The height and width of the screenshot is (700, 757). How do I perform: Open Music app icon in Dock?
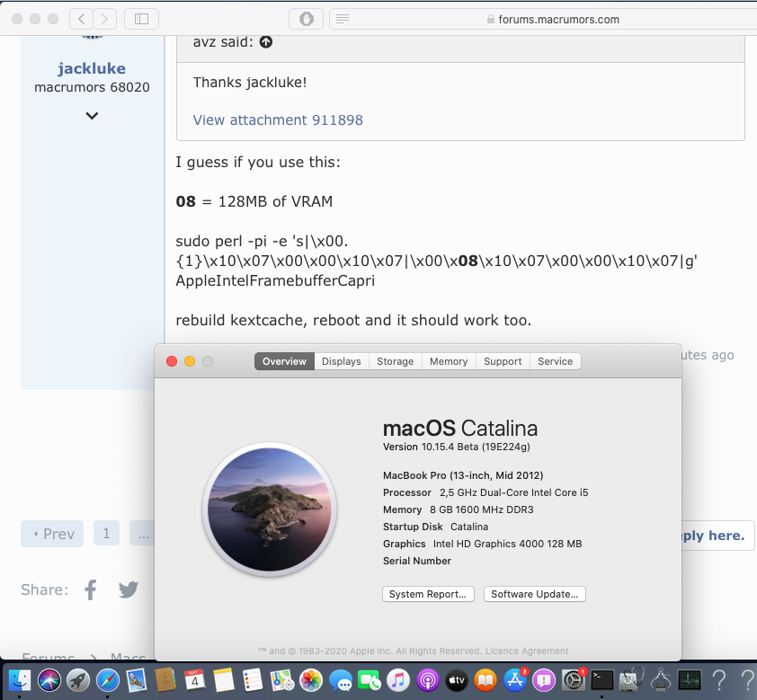pos(398,680)
